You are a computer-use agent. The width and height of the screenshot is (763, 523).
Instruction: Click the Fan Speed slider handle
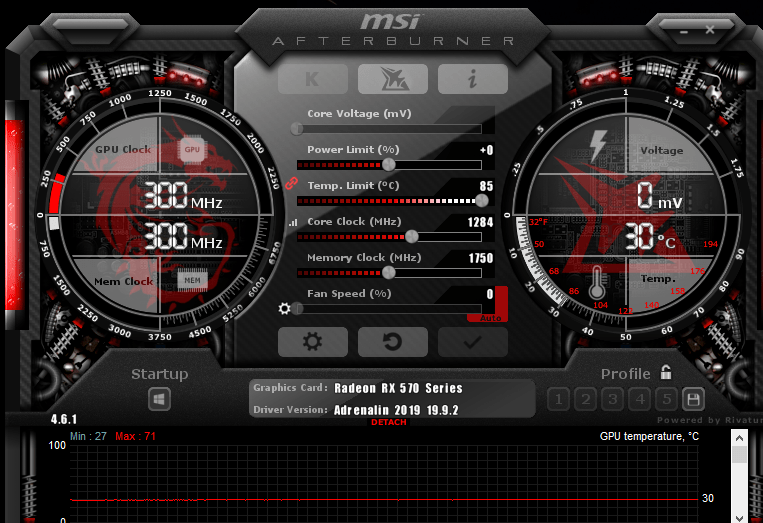(298, 308)
